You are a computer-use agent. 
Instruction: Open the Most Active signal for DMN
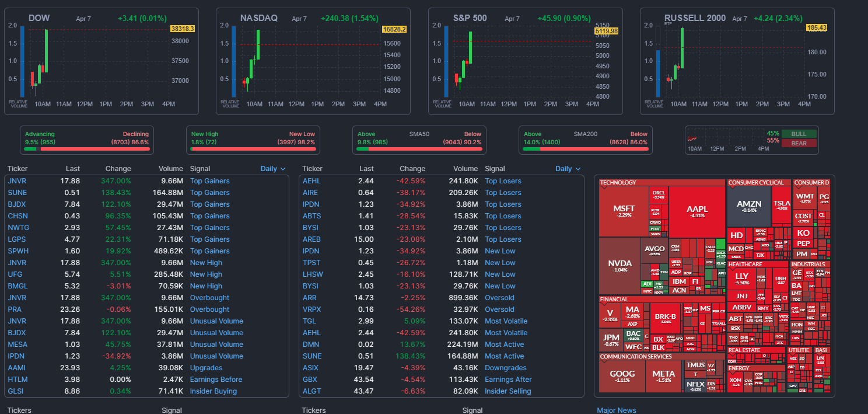pos(505,345)
